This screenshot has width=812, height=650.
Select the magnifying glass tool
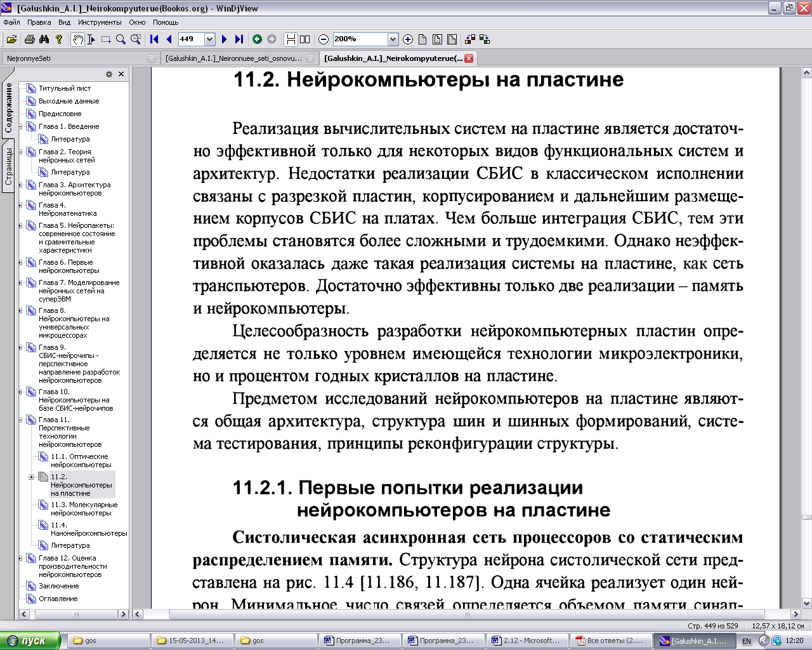coord(121,39)
